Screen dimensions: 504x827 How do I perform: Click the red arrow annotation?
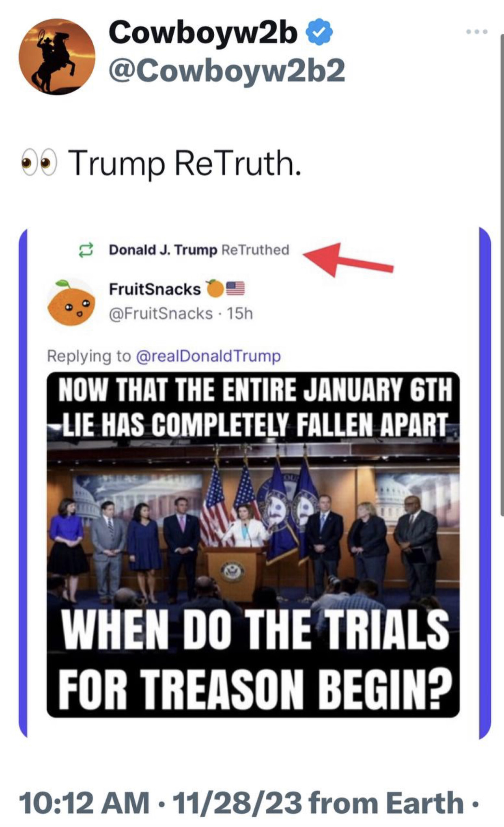(348, 260)
